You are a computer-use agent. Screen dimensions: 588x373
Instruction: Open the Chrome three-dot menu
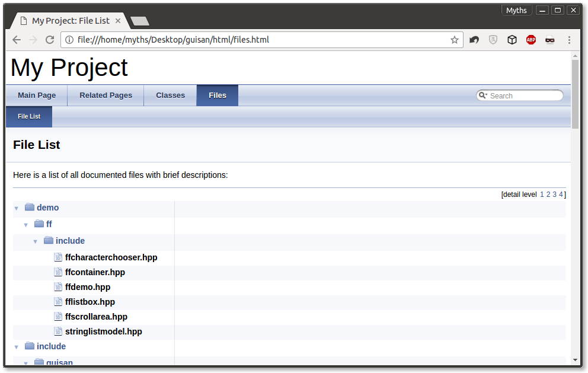[x=569, y=40]
